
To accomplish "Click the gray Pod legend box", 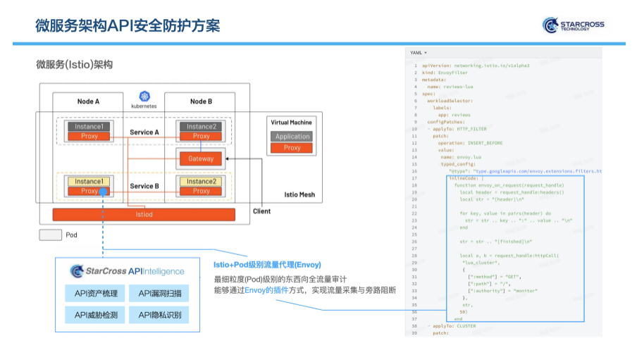I will (50, 235).
